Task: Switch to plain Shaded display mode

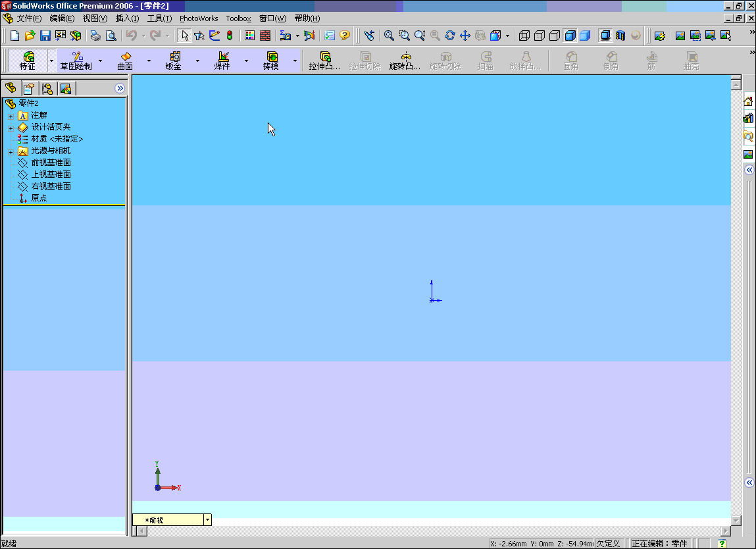Action: [585, 36]
